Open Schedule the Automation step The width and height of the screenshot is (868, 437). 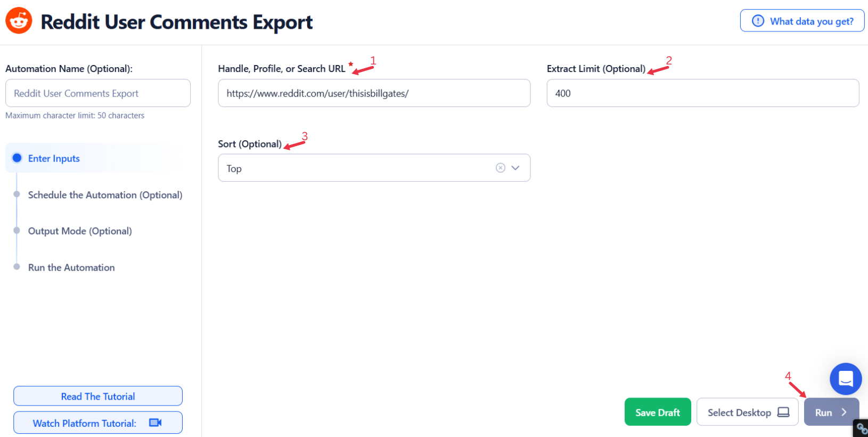click(105, 195)
